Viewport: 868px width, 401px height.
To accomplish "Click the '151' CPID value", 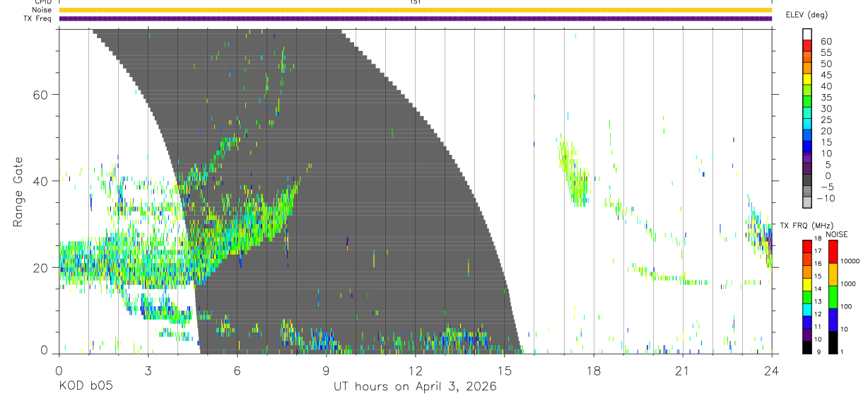I will pos(415,2).
